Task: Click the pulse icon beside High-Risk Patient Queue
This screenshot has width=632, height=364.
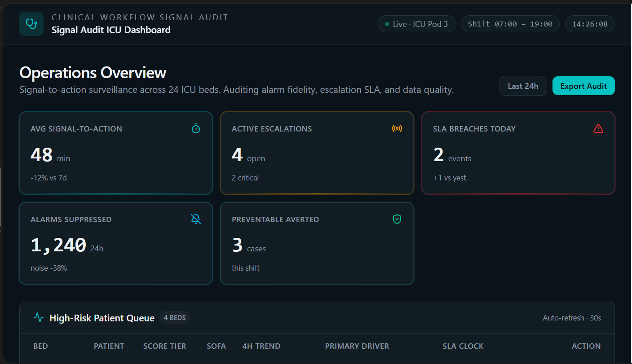Action: coord(39,318)
